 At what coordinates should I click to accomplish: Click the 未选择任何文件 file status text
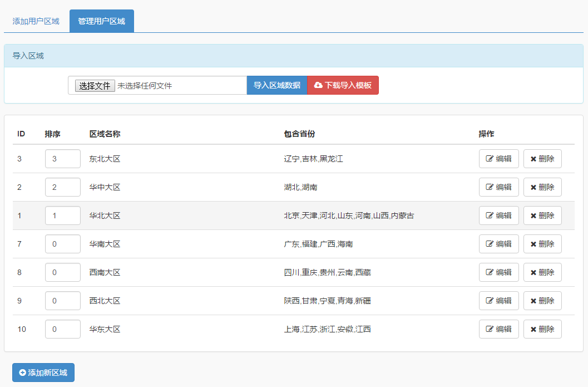[145, 86]
